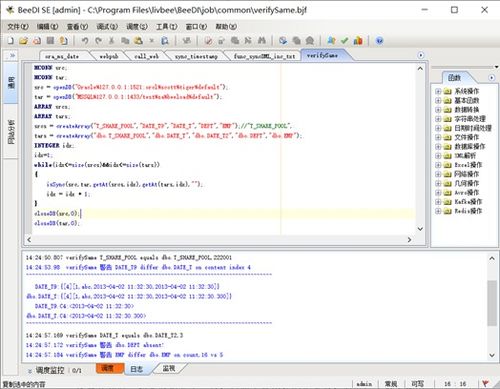Switch to the func_syncDML_inc_txt tab
The image size is (500, 389).
pos(264,56)
